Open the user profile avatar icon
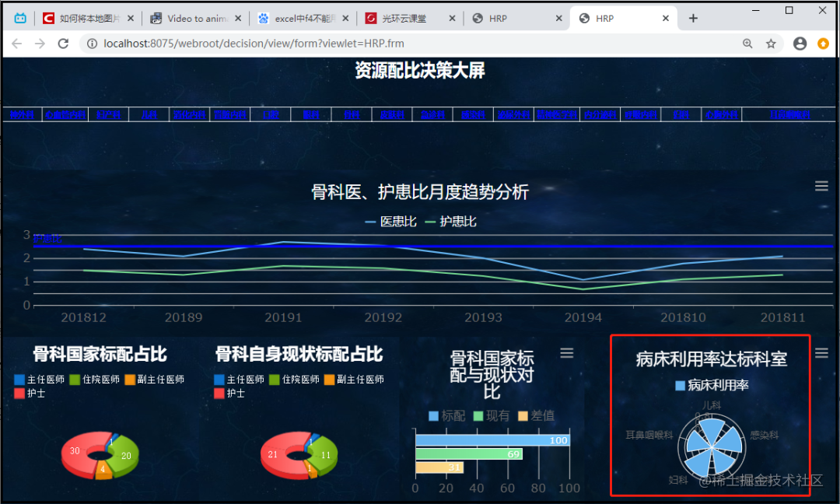Viewport: 840px width, 504px height. tap(800, 44)
